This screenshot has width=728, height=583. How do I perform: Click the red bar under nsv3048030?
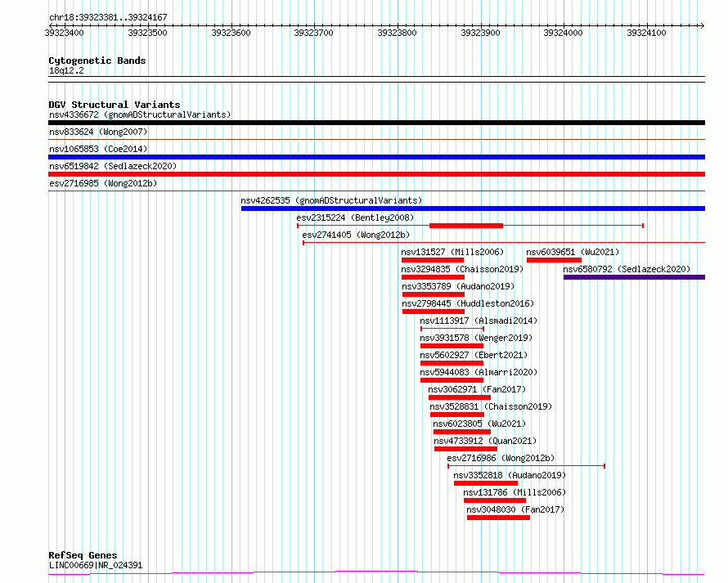point(498,518)
